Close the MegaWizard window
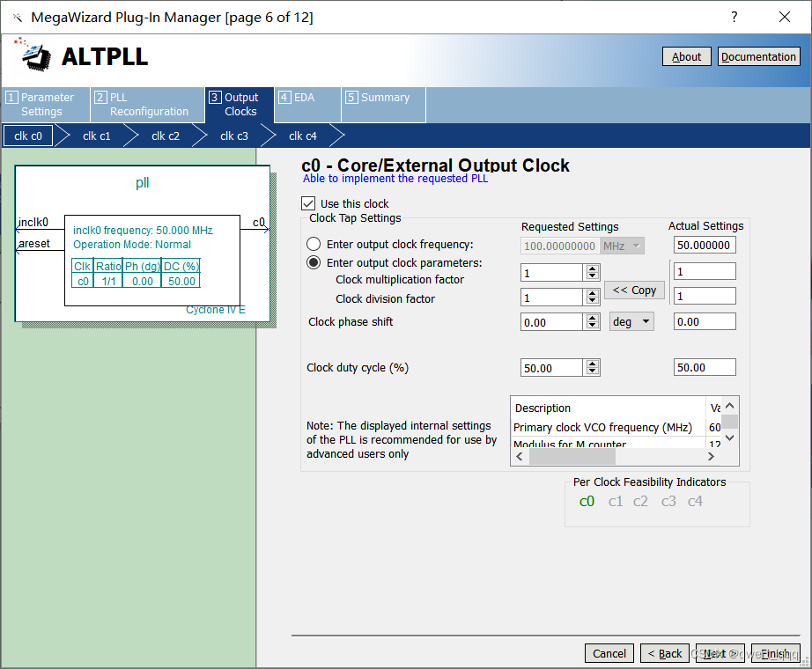 [785, 17]
